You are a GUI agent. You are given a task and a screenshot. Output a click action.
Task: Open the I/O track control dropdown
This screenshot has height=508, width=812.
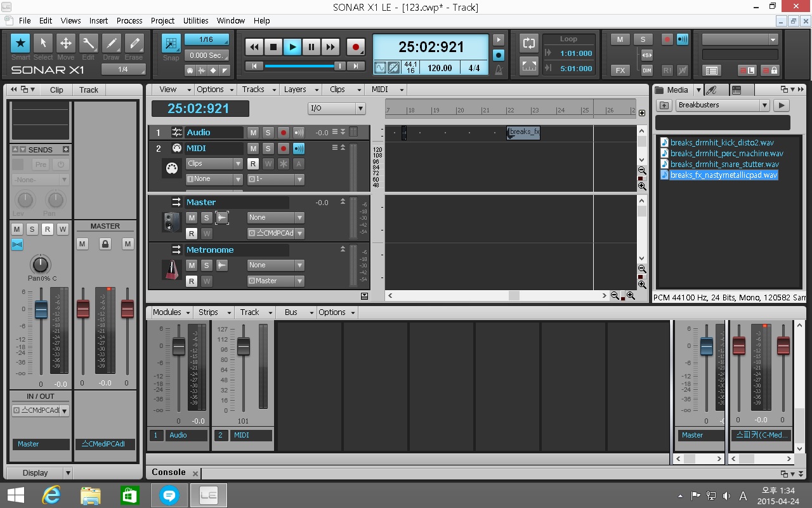tap(337, 109)
